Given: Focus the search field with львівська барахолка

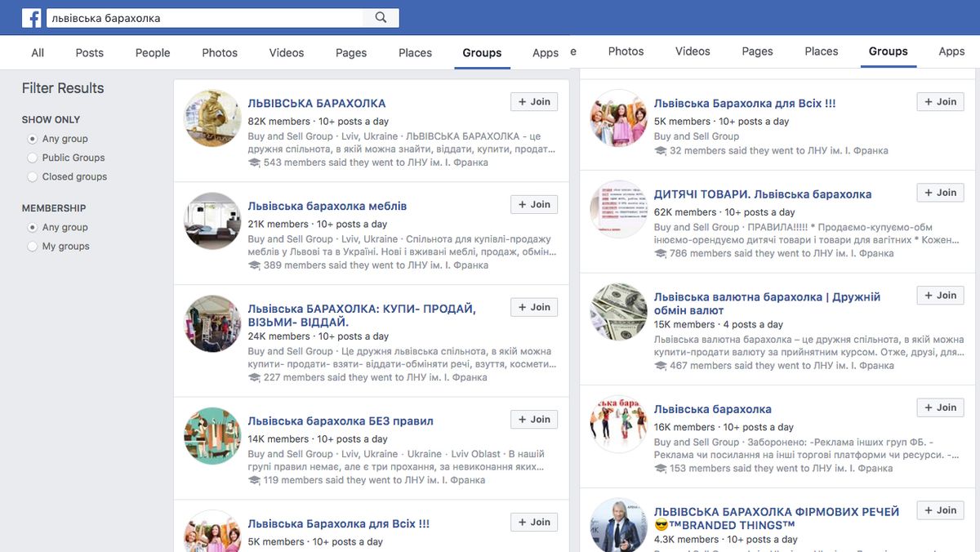Looking at the screenshot, I should tap(205, 17).
